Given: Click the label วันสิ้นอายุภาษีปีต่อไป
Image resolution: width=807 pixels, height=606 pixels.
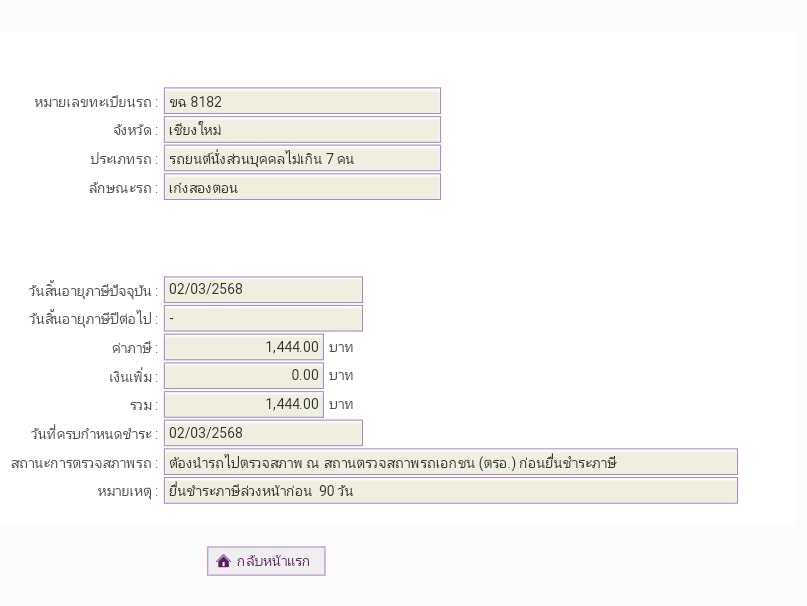Looking at the screenshot, I should [93, 320].
